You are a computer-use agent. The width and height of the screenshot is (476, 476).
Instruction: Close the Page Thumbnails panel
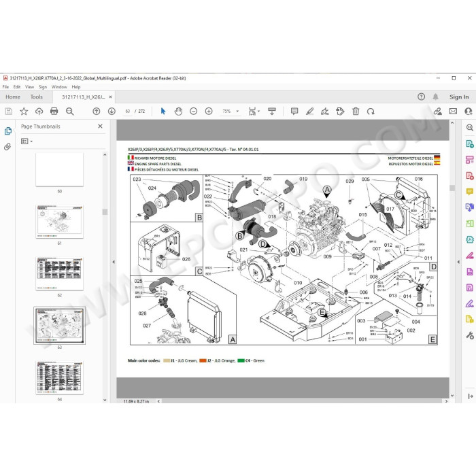(100, 126)
